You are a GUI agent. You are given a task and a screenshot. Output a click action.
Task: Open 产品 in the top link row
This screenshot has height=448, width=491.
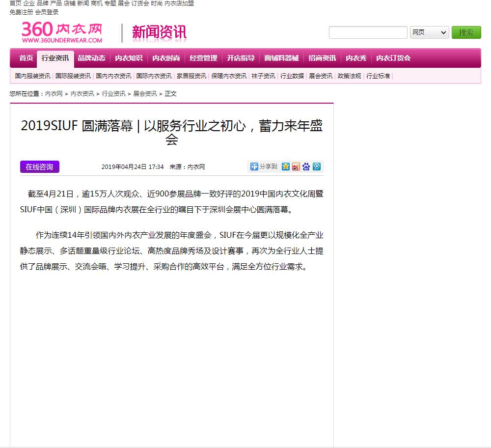coord(56,3)
